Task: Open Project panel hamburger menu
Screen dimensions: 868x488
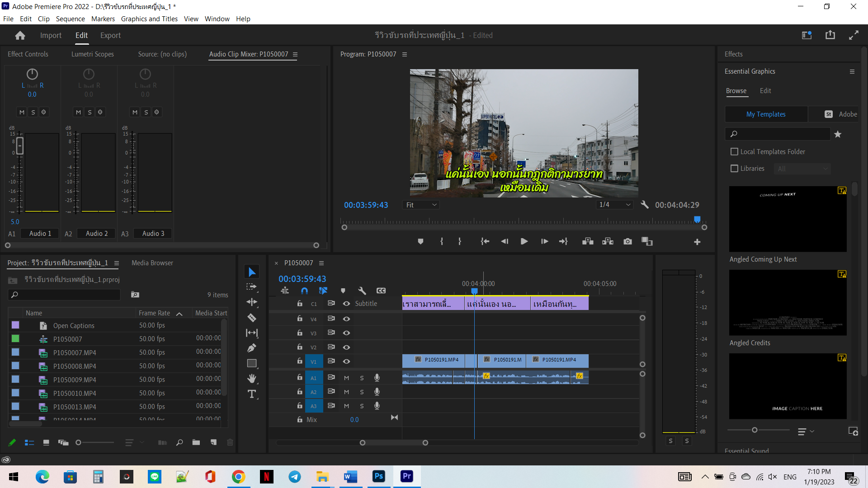Action: [x=117, y=263]
